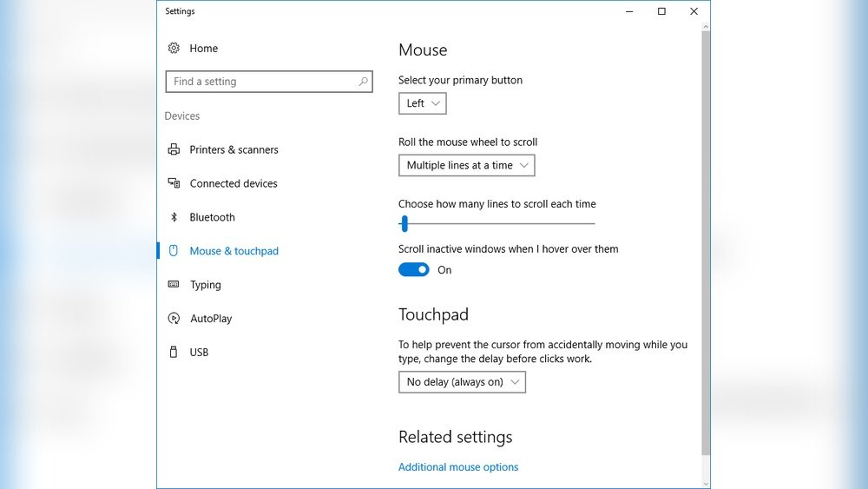Open Additional mouse options link
The height and width of the screenshot is (489, 868).
pos(458,467)
